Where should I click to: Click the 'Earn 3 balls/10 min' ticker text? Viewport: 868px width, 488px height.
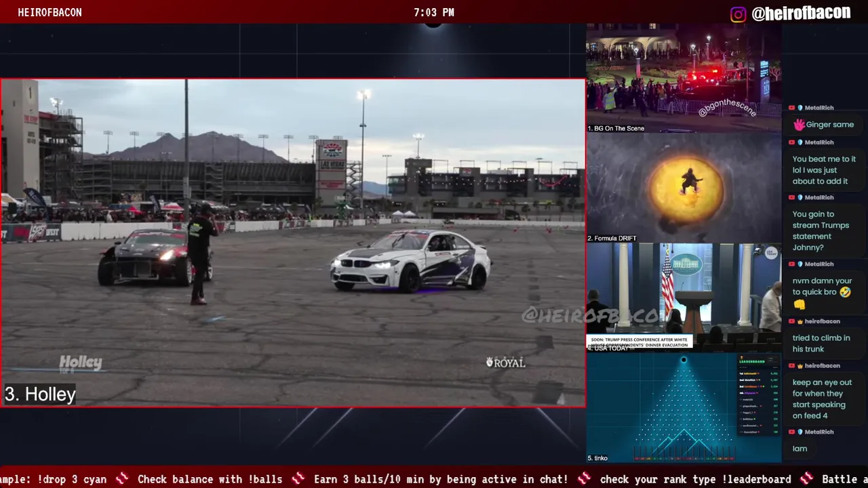tap(441, 479)
